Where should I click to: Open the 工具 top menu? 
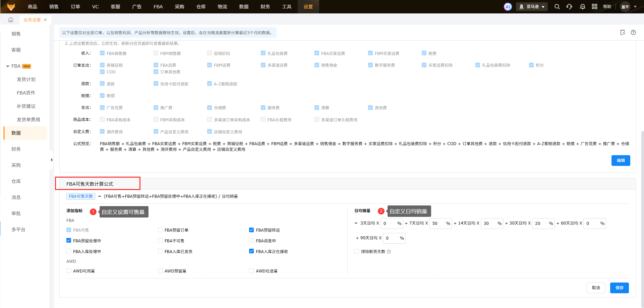[287, 7]
